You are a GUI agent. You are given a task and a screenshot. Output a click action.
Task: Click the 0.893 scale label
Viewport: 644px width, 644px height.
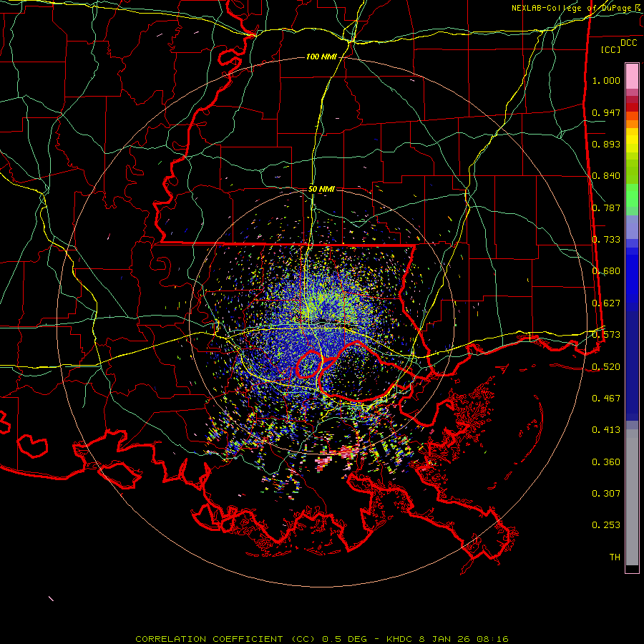tap(606, 144)
